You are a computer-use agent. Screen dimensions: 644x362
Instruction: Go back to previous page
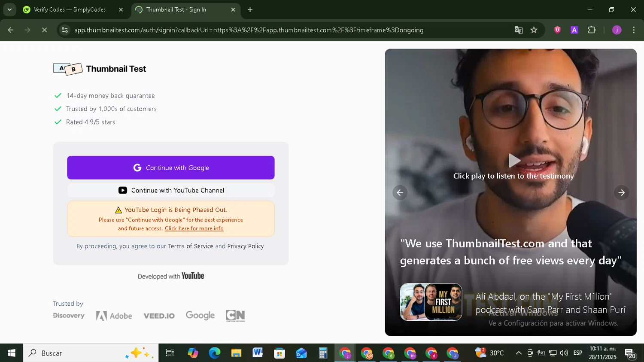(11, 30)
